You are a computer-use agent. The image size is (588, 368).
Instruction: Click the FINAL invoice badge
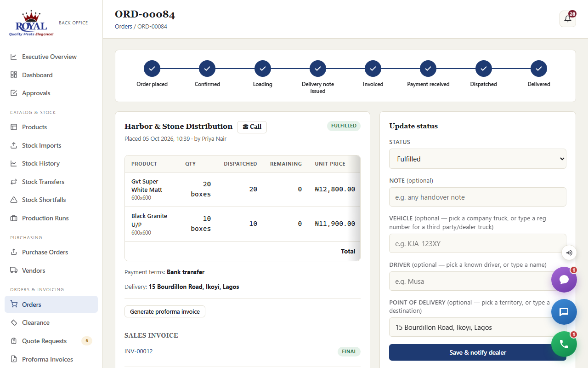349,351
